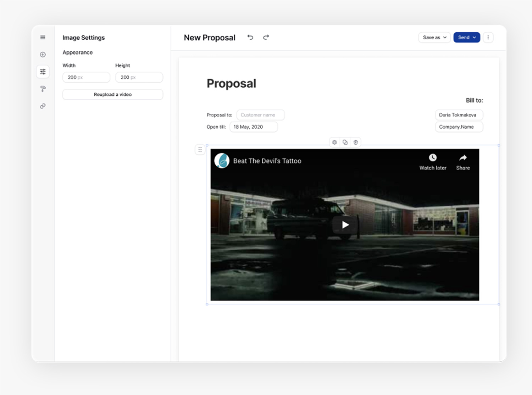The image size is (532, 395).
Task: Open the Beat The Devil's Tattoo title link
Action: 267,161
